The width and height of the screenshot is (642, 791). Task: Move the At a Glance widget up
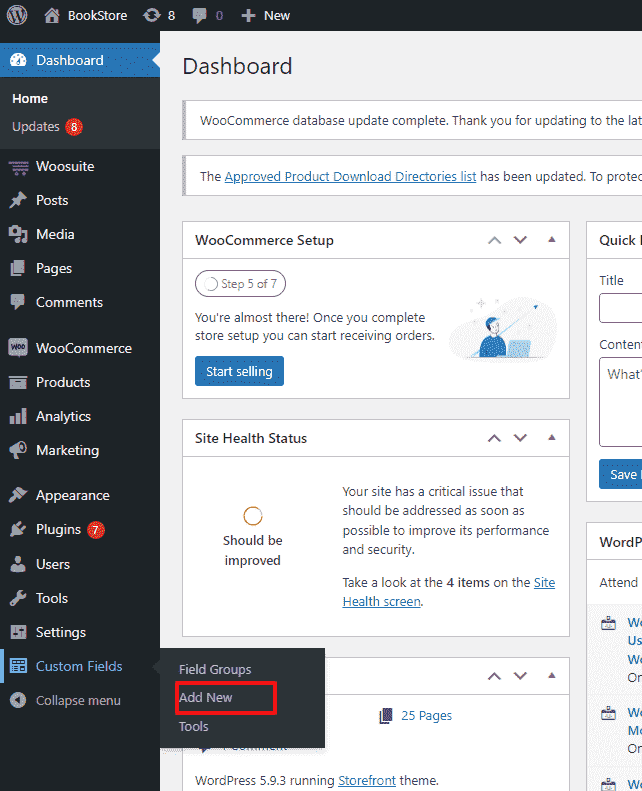(x=494, y=676)
